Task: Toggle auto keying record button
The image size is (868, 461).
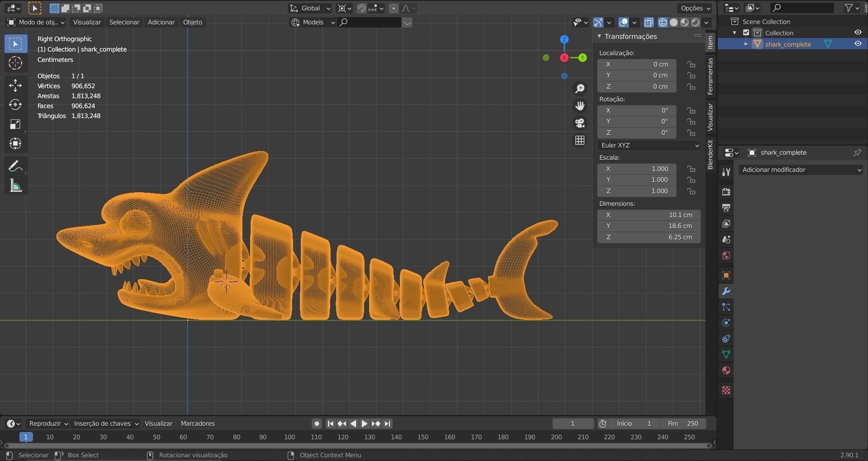Action: click(317, 423)
